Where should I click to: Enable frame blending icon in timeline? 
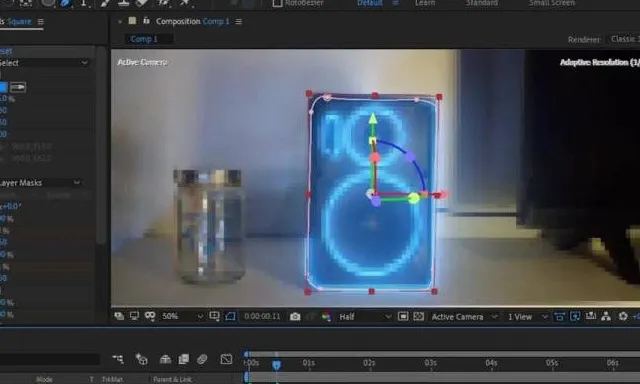click(184, 359)
